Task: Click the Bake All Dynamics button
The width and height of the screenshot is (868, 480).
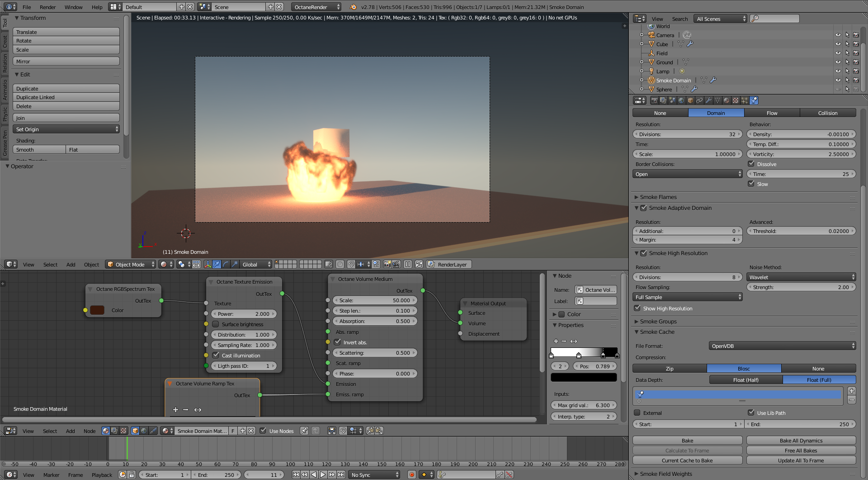Action: (801, 441)
